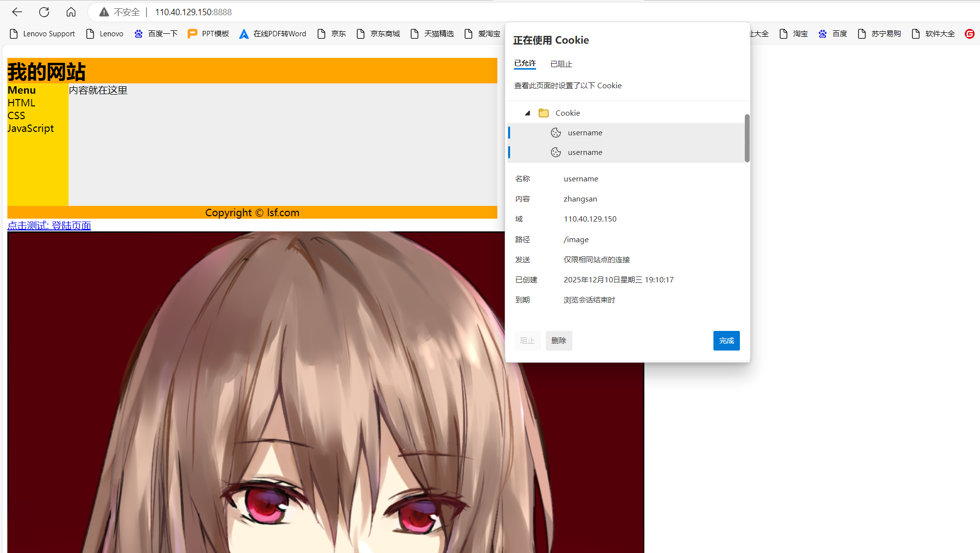Viewport: 980px width, 553px height.
Task: Open the PPT模板 bookmark
Action: click(x=209, y=33)
